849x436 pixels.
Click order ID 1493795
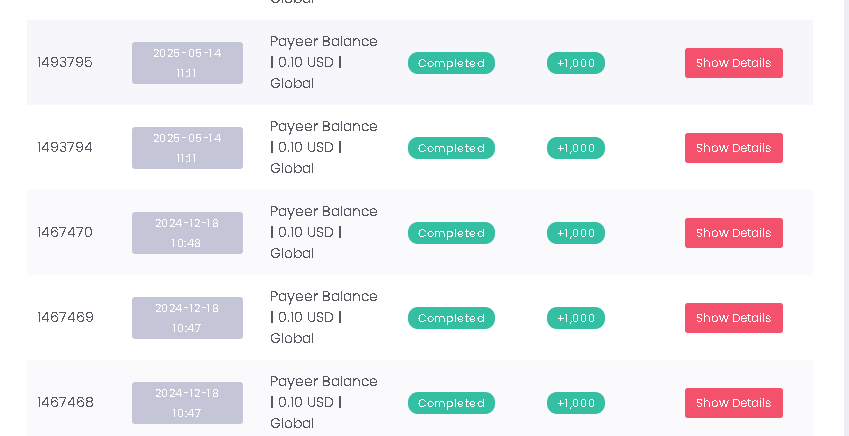coord(65,63)
